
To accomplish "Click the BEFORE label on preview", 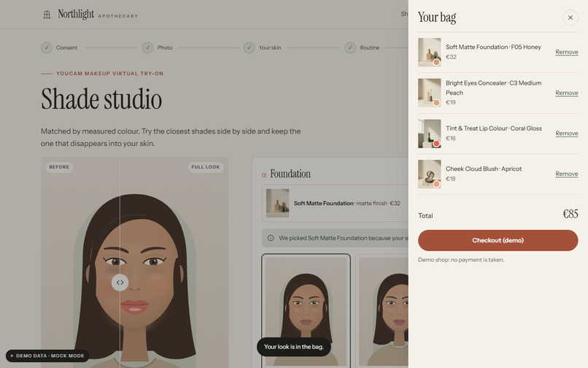I will [59, 167].
